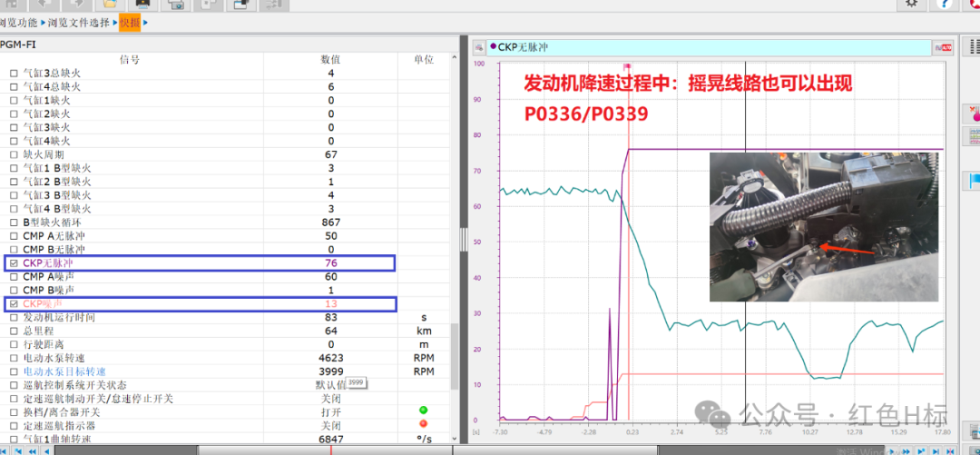Viewport: 980px width, 455px height.
Task: Click the small icon left of CKP无脉冲 graph title
Action: [478, 47]
